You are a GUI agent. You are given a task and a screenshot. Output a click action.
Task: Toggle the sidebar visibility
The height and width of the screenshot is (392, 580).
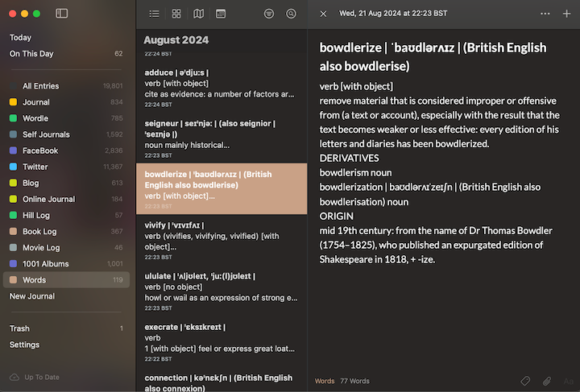[x=62, y=14]
